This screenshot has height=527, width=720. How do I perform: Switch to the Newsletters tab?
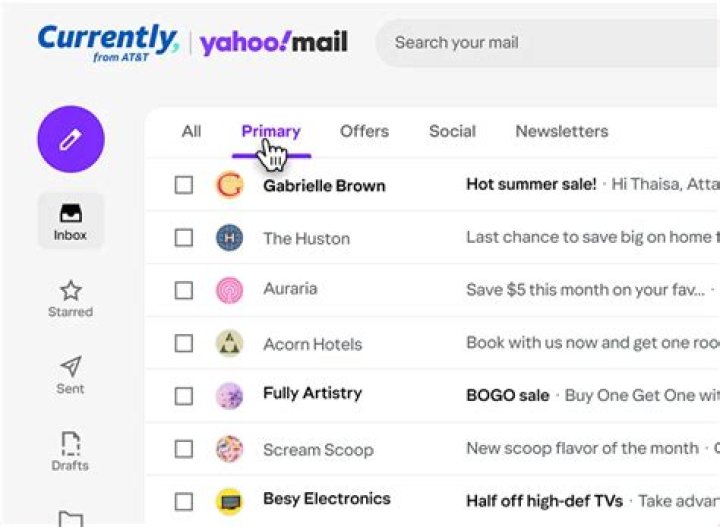[561, 131]
